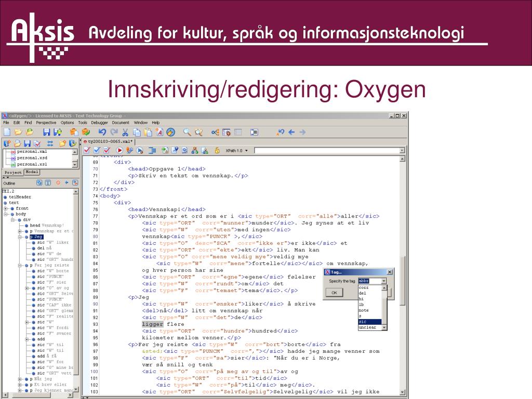Open the Help menu
This screenshot has width=532, height=399.
[x=156, y=123]
